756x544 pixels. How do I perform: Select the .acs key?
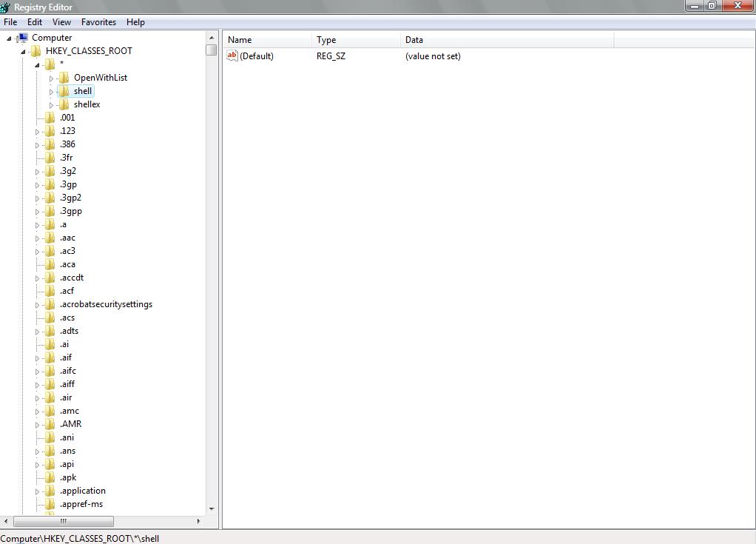click(67, 318)
